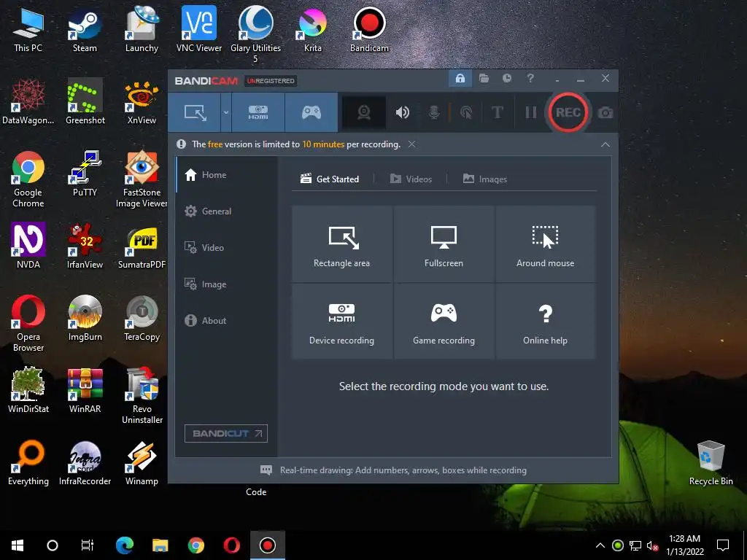Open the Image settings section
Screen dimensions: 747x560
226,284
